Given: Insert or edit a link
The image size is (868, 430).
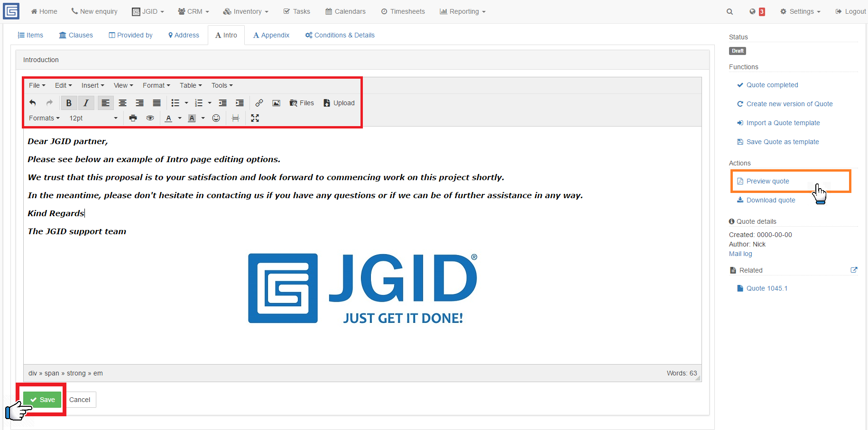Looking at the screenshot, I should pos(259,103).
